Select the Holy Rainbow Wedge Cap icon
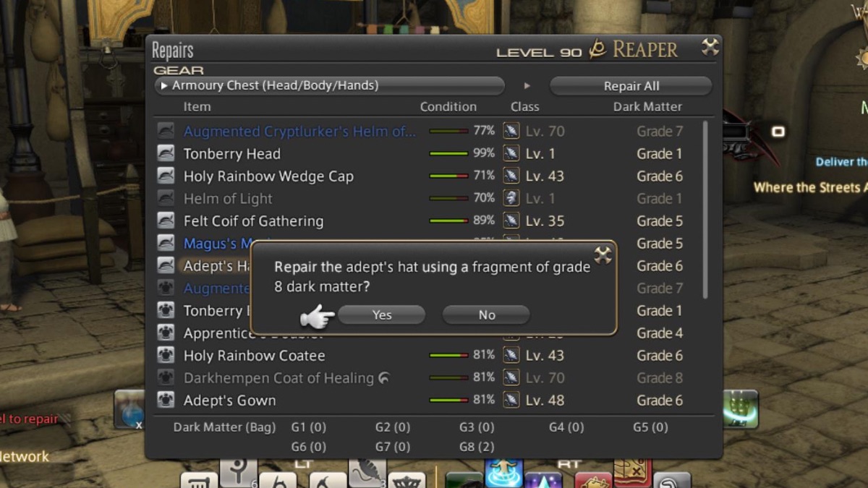 [x=166, y=176]
